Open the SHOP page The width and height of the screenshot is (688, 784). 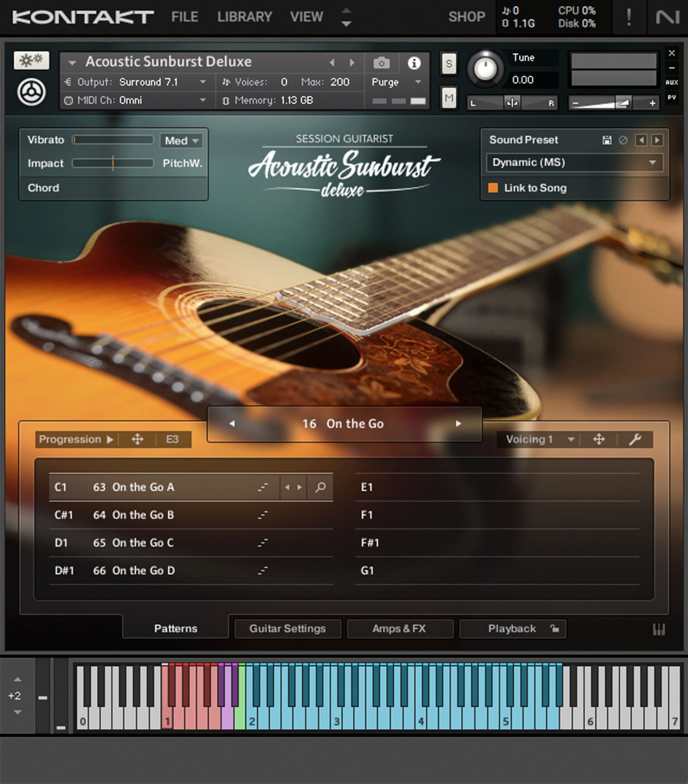point(466,17)
